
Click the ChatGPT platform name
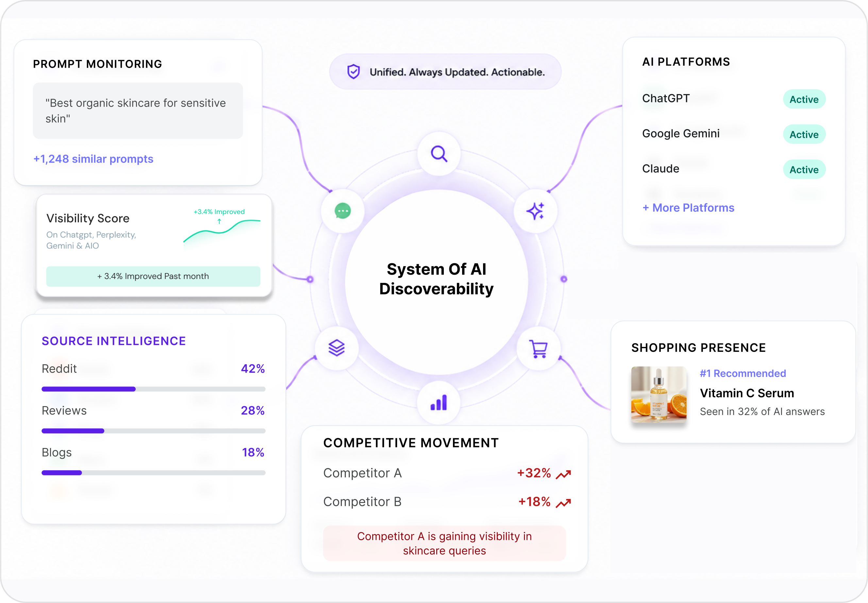click(666, 98)
